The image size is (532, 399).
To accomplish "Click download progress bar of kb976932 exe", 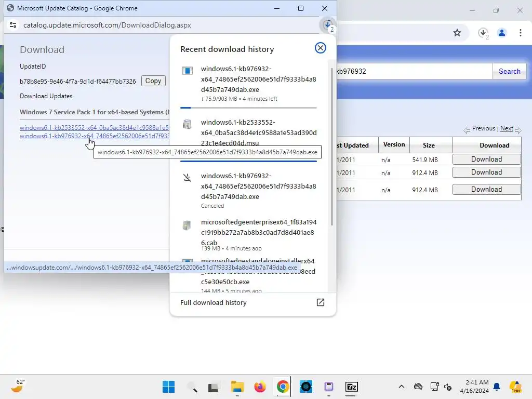I will [x=248, y=108].
